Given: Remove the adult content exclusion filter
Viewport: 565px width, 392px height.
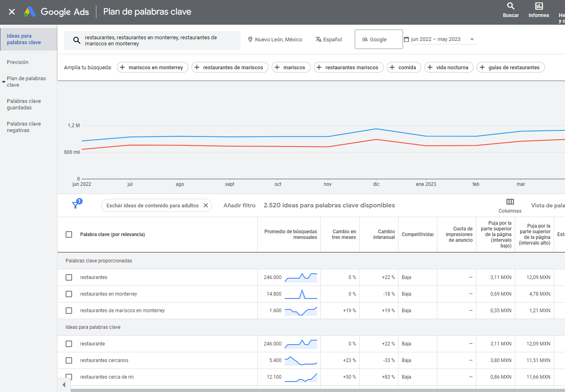Looking at the screenshot, I should (x=206, y=205).
